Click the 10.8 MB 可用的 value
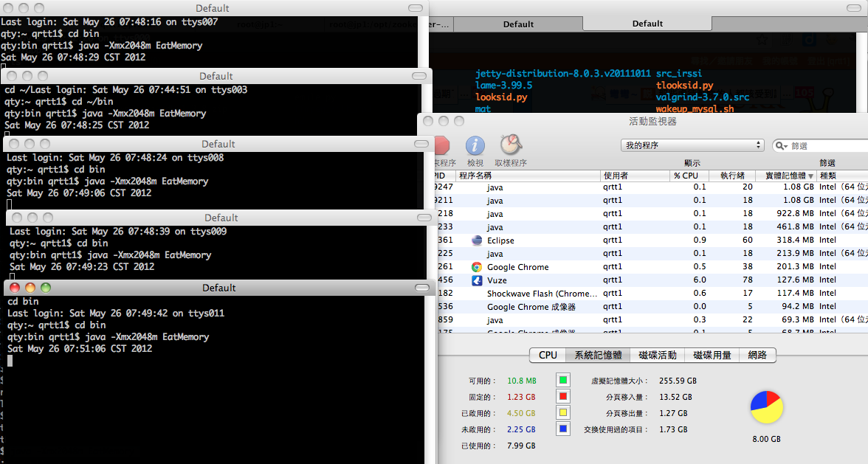 click(521, 381)
